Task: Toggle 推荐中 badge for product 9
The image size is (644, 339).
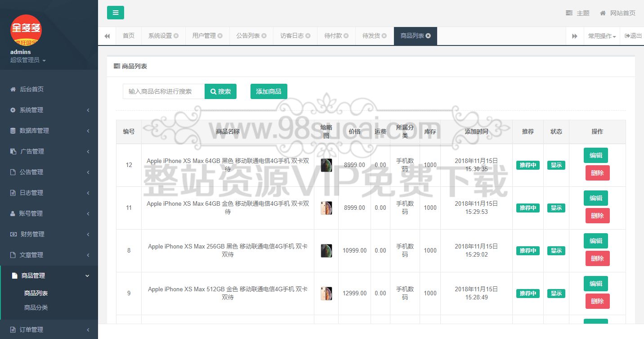Action: point(528,294)
